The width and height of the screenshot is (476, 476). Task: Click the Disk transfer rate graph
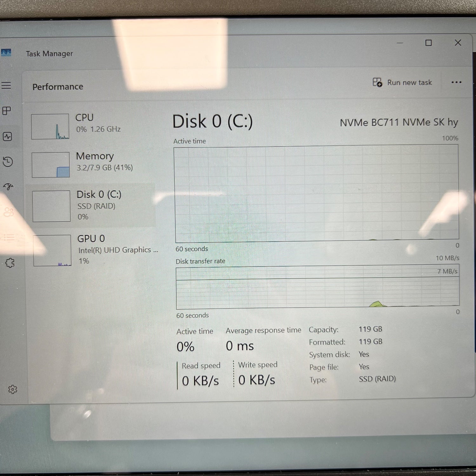[x=317, y=287]
